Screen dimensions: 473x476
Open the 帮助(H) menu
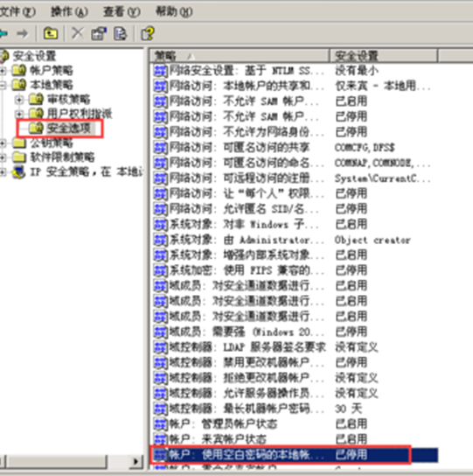(x=174, y=12)
